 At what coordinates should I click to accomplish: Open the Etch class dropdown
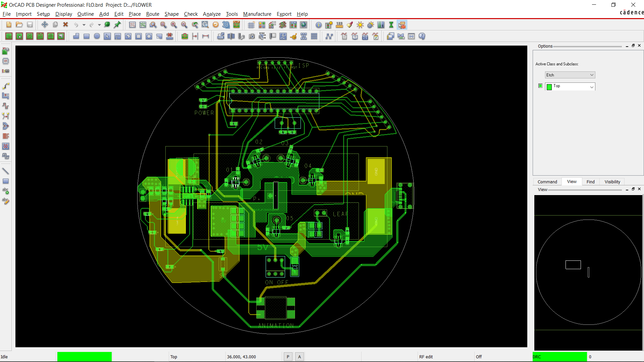(x=570, y=75)
